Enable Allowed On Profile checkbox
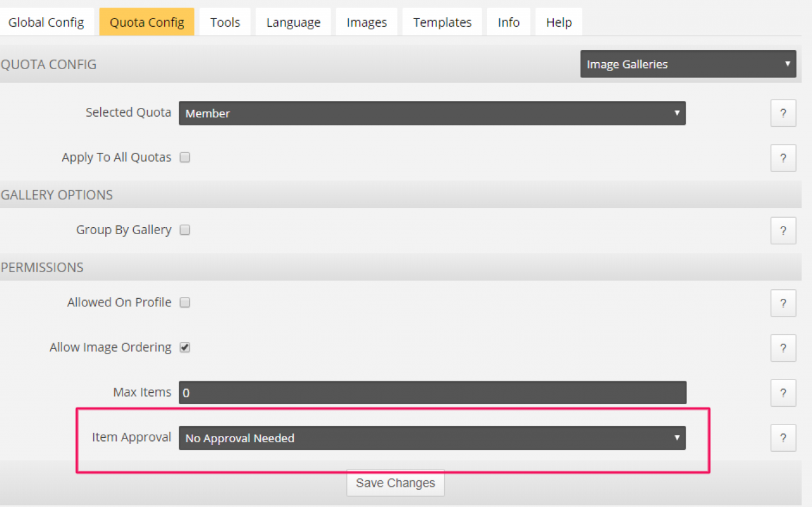Viewport: 812px width, 507px height. point(185,303)
